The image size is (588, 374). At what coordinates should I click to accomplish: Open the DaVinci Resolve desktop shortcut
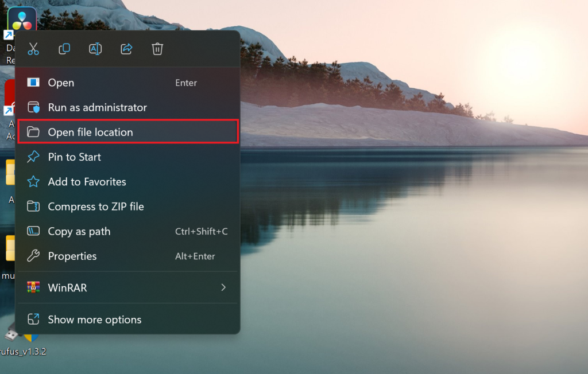click(x=22, y=18)
